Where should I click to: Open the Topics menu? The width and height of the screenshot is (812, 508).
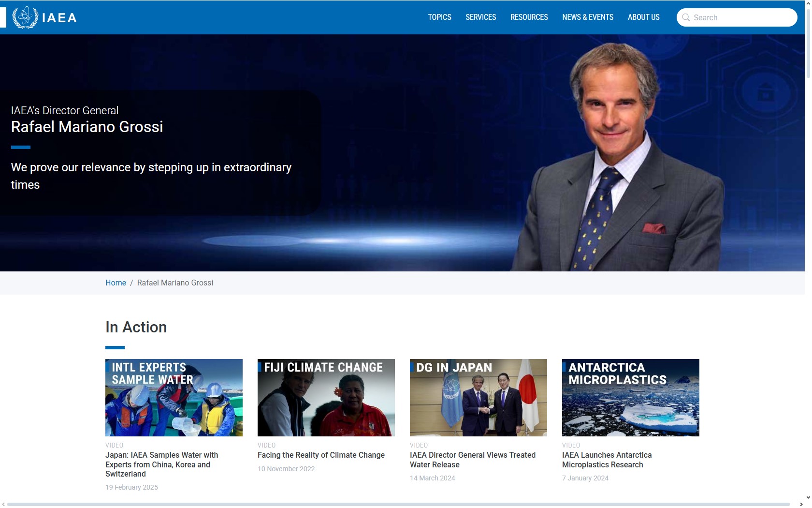[439, 17]
